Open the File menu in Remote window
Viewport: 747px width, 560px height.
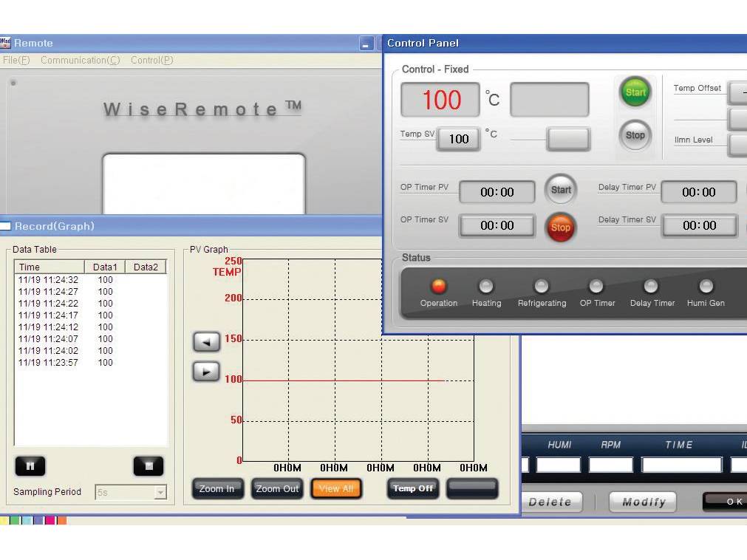[x=16, y=60]
